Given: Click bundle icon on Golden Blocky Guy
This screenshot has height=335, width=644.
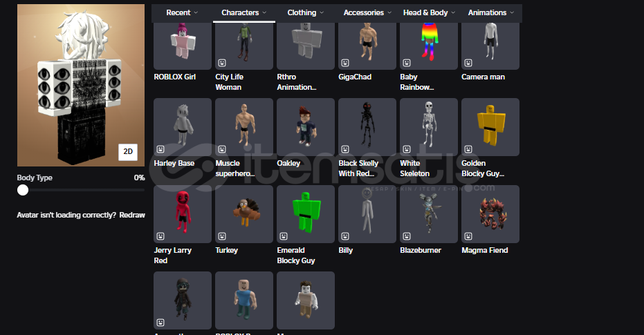Looking at the screenshot, I should [468, 149].
